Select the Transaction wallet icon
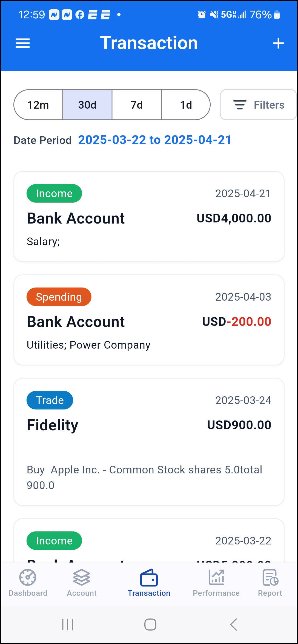298x644 pixels. [x=149, y=577]
